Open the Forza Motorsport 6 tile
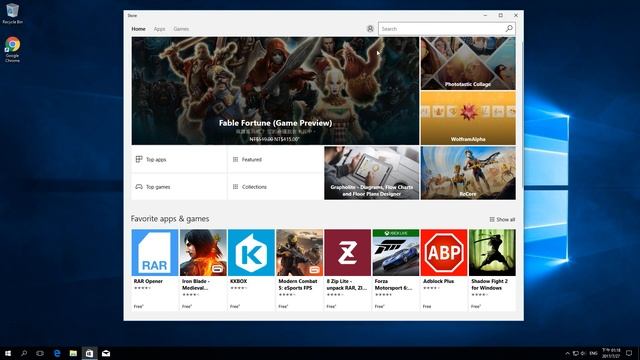This screenshot has width=640, height=360. tap(396, 270)
